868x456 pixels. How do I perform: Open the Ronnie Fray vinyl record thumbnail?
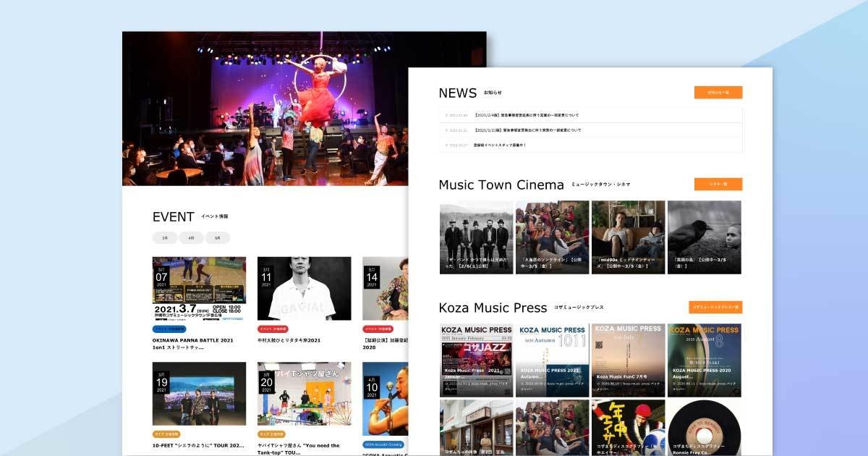(705, 428)
